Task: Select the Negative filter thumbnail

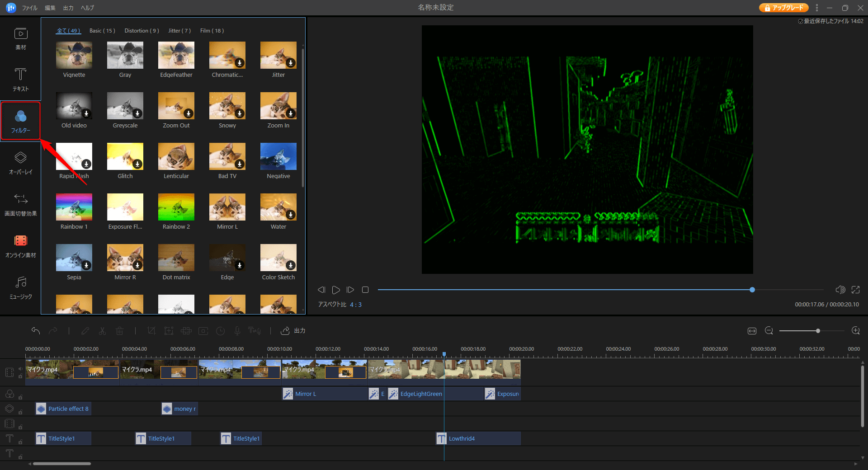Action: (x=278, y=156)
